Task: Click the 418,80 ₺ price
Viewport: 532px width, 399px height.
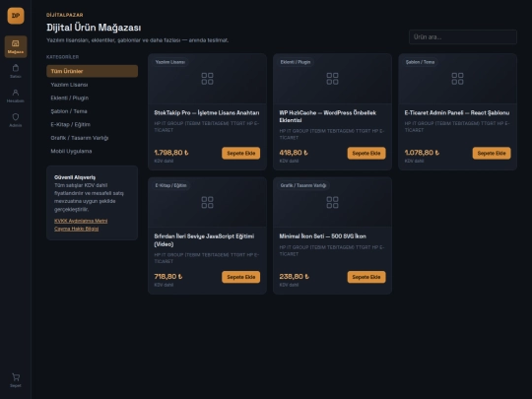Action: (x=294, y=153)
